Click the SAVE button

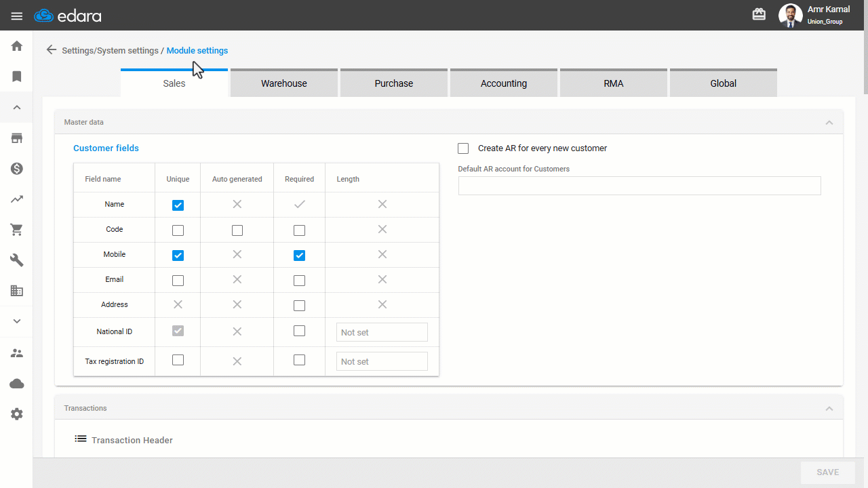(828, 472)
